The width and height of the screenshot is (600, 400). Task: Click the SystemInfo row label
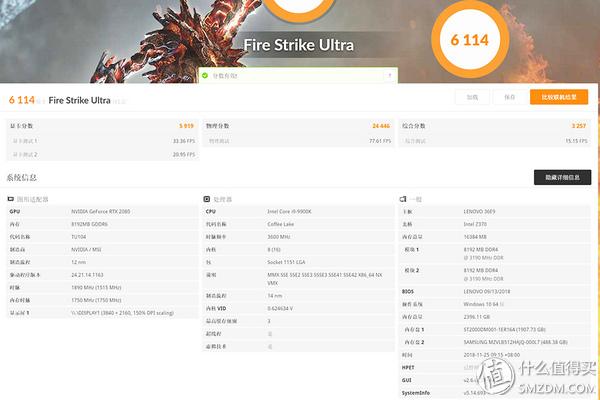point(416,393)
